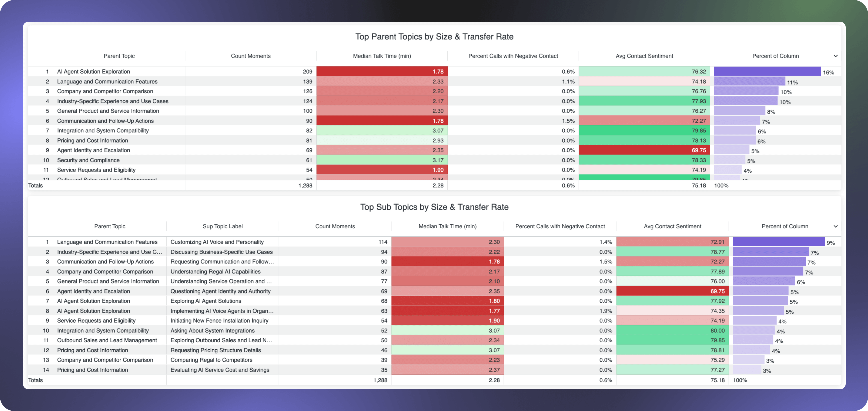Click Avg Contact Sentiment header in Parent Topics table

[644, 56]
